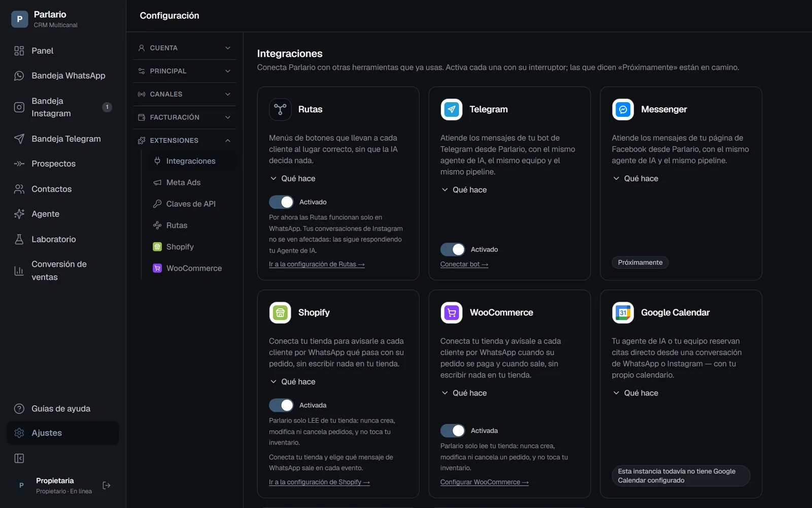This screenshot has height=508, width=812.
Task: Expand the CUENTA settings section
Action: [185, 48]
